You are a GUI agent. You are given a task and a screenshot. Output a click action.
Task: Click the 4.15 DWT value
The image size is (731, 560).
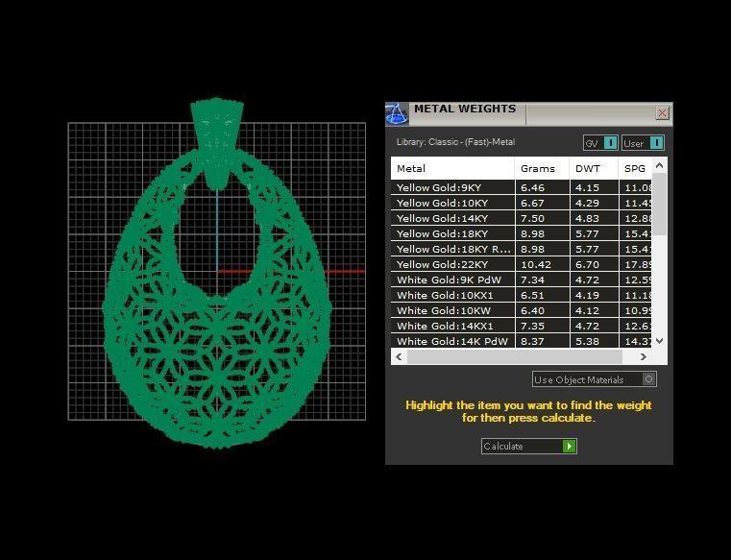(x=587, y=187)
